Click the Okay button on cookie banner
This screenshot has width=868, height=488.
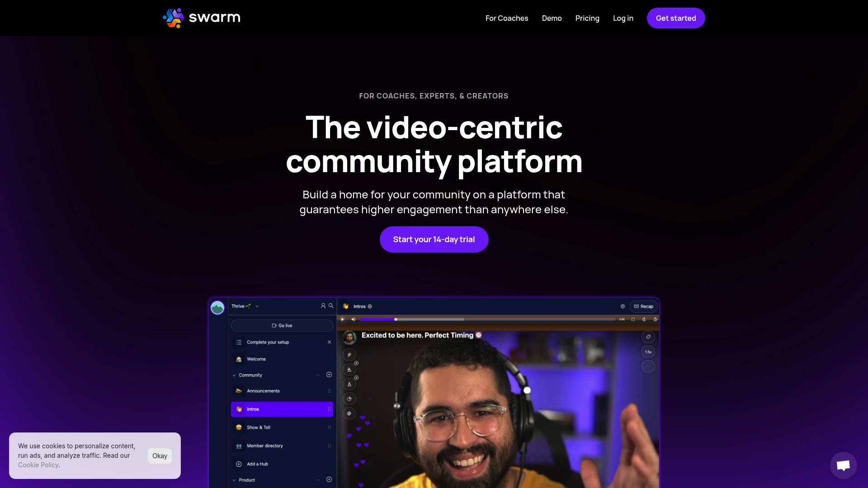[x=160, y=456]
